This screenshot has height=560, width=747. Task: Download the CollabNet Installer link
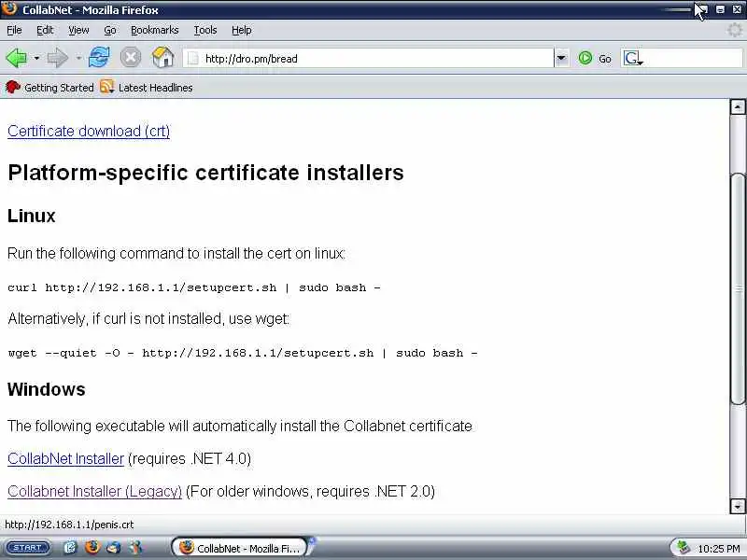[65, 458]
